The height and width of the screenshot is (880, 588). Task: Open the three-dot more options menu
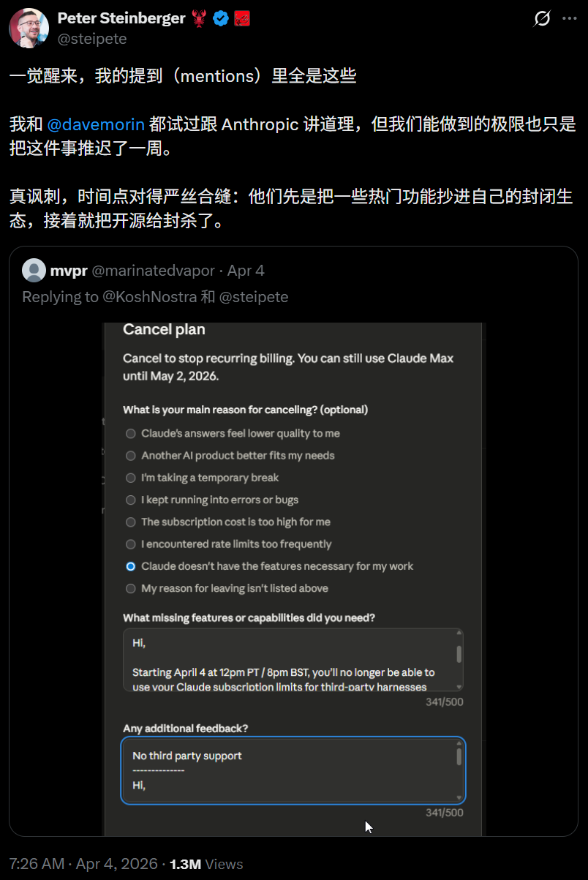570,18
